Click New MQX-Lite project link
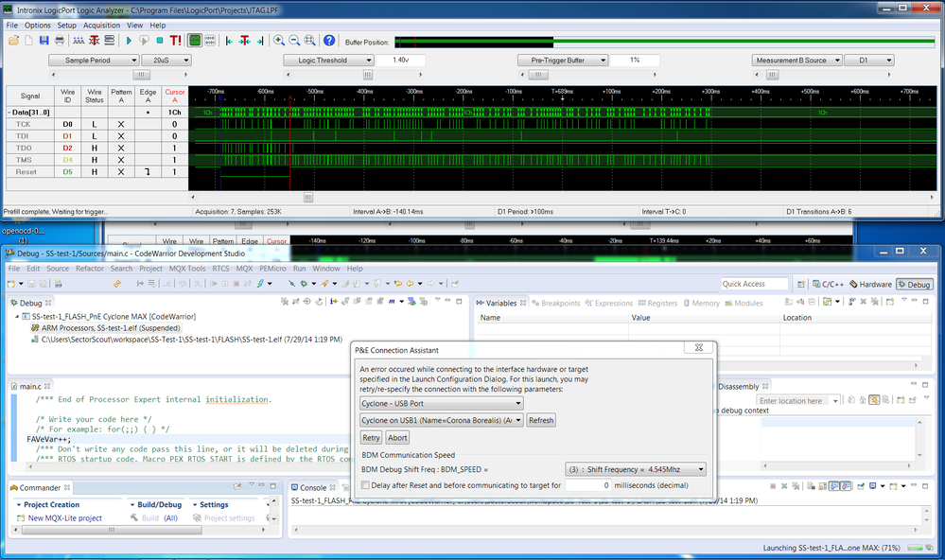Screen dimensions: 945x560 [x=65, y=518]
